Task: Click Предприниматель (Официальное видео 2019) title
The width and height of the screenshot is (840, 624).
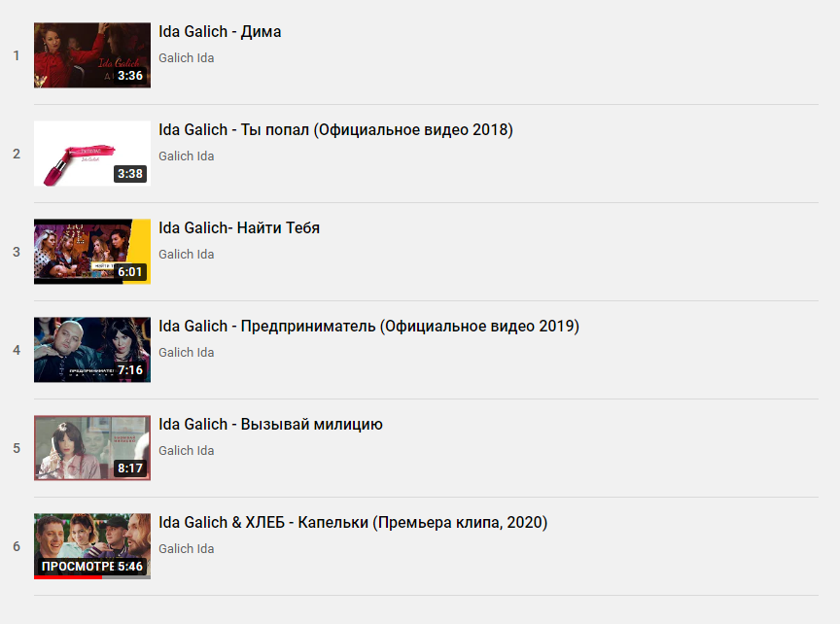Action: (368, 327)
